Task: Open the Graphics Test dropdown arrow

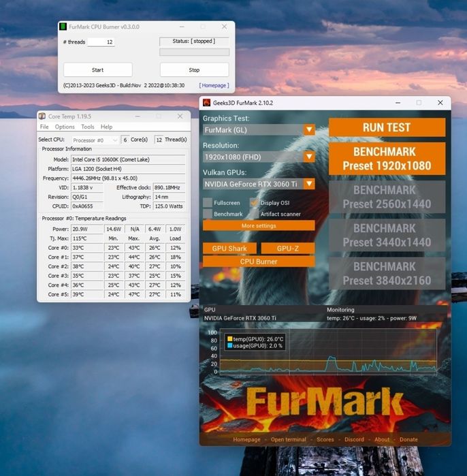Action: coord(309,130)
